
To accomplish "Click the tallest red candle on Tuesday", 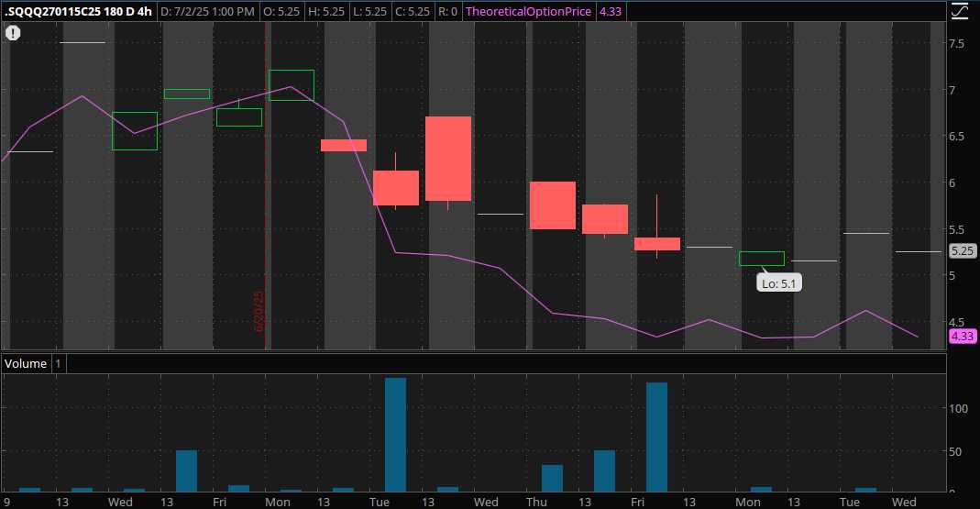I will [448, 159].
